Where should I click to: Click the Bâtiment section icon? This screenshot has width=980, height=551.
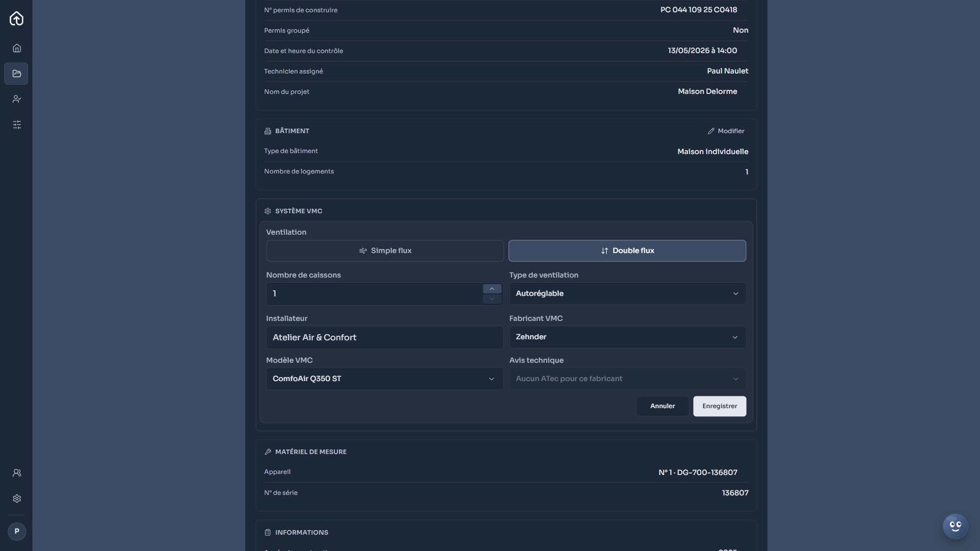coord(267,131)
